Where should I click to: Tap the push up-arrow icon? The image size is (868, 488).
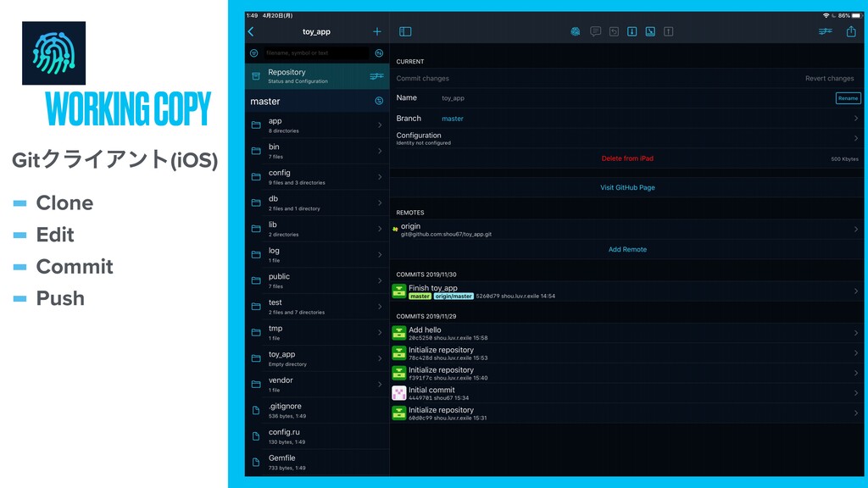tap(669, 31)
